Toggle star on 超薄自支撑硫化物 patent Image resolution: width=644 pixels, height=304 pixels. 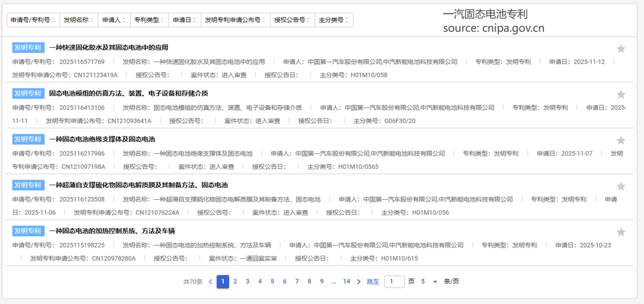coord(621,186)
